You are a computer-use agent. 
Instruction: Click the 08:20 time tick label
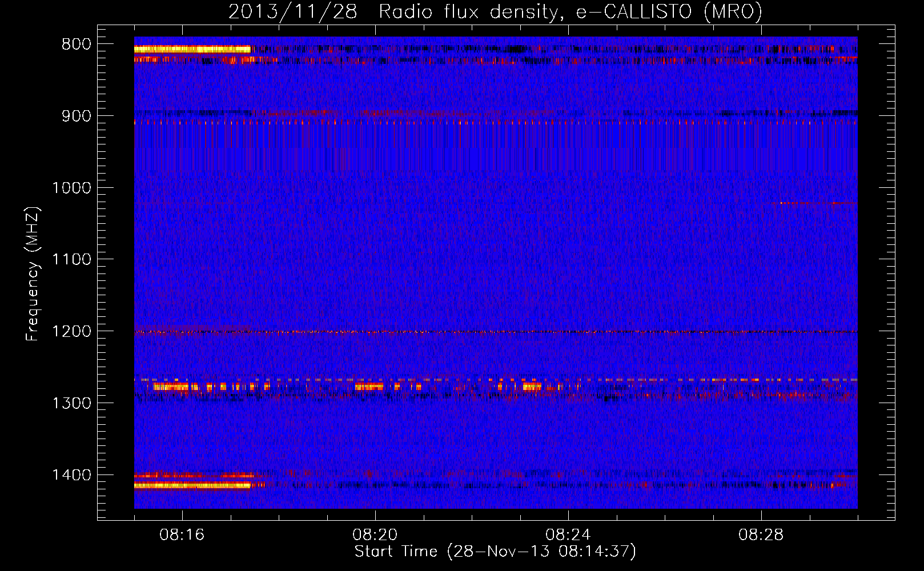point(375,535)
